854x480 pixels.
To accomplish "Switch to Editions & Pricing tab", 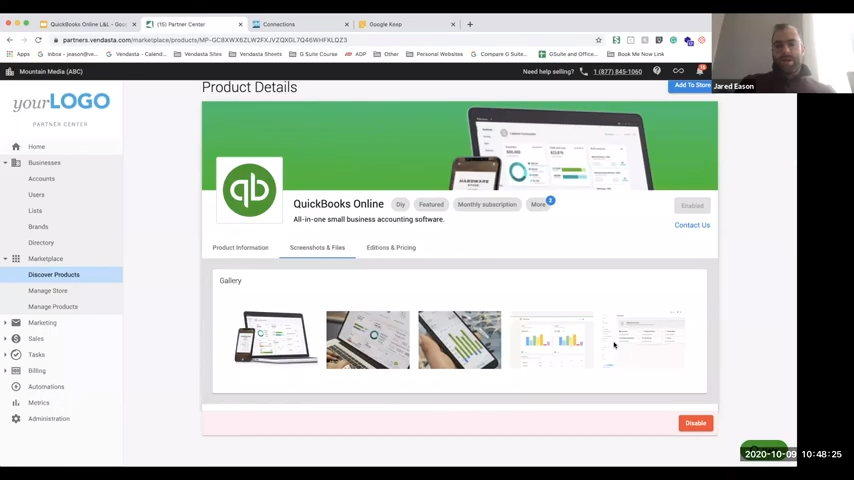I will pyautogui.click(x=391, y=247).
